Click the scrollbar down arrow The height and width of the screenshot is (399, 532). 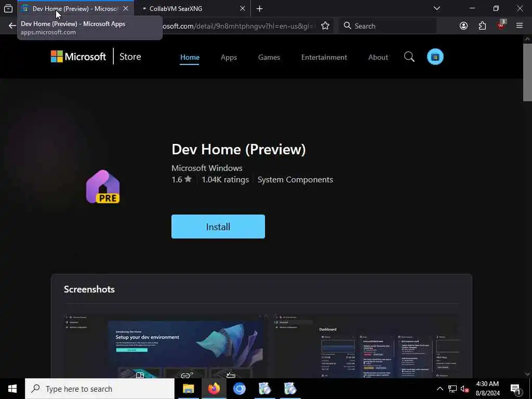pos(527,374)
